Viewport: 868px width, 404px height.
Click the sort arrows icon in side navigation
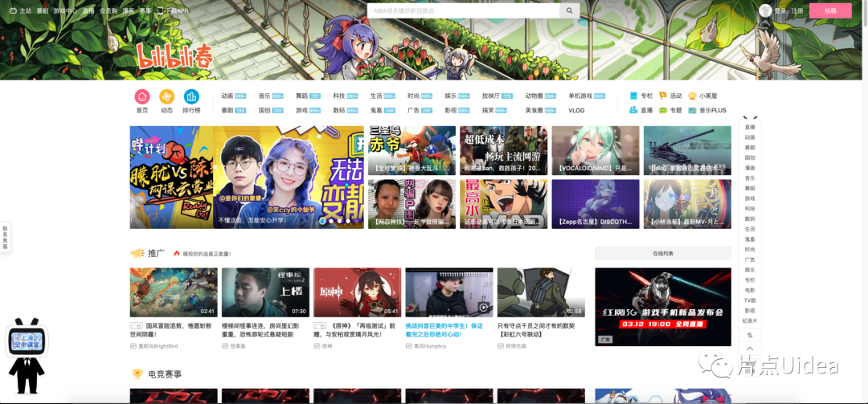(x=750, y=335)
